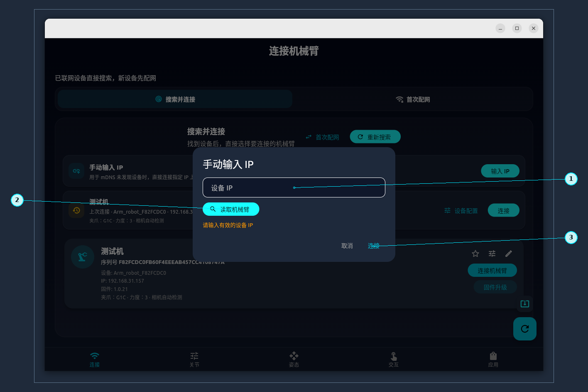Click the robot arm avatar icon on the 测试机 card
Image resolution: width=588 pixels, height=392 pixels.
pyautogui.click(x=83, y=257)
